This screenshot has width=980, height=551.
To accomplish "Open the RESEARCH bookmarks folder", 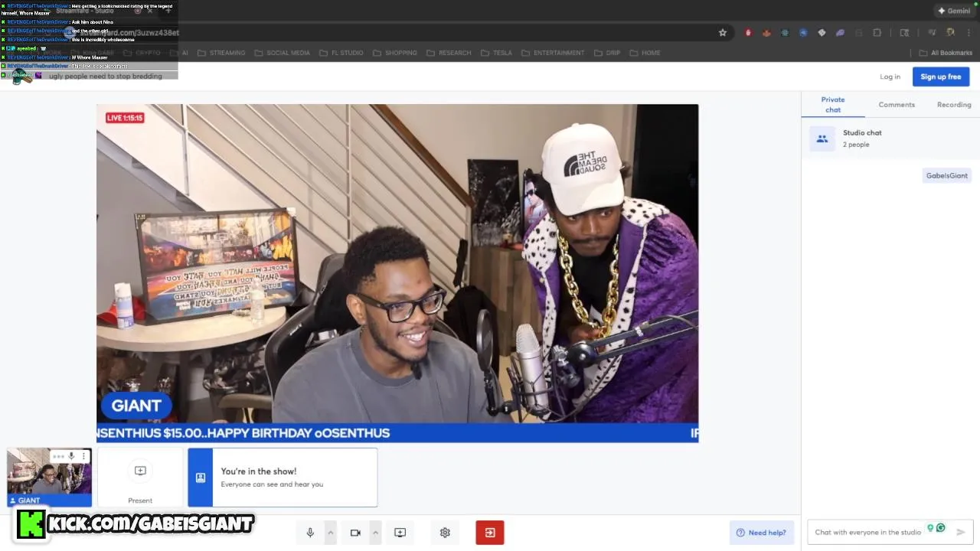I will point(449,53).
